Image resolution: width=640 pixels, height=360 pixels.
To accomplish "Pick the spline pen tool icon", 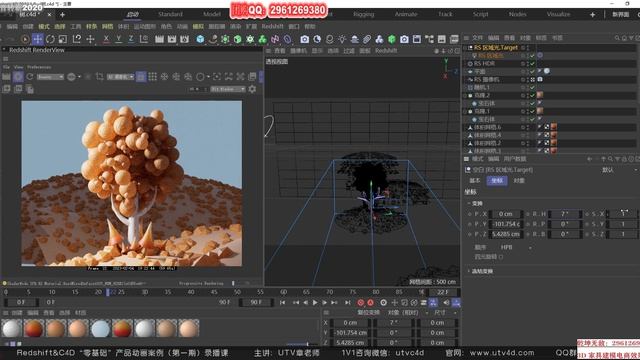I will pyautogui.click(x=213, y=39).
